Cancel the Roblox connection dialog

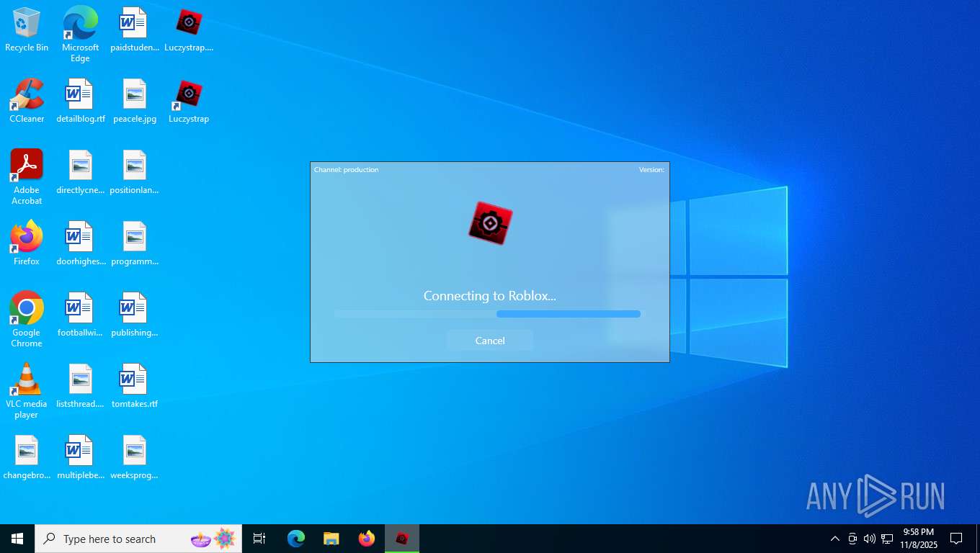(x=490, y=341)
